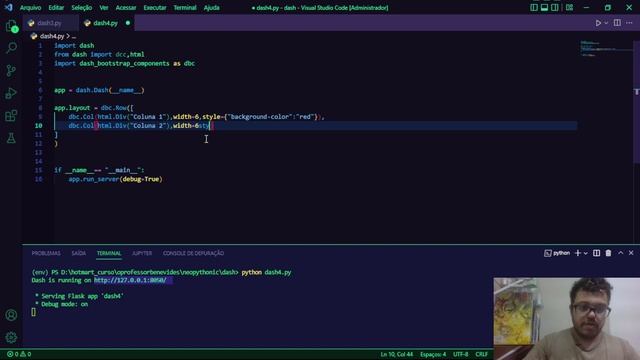Run Python file with play button

tap(598, 23)
